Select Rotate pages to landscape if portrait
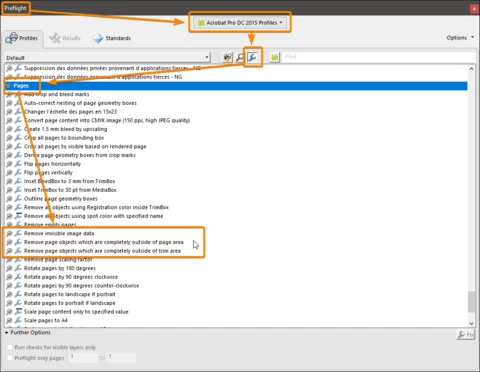Viewport: 480px width, 372px height. point(70,294)
